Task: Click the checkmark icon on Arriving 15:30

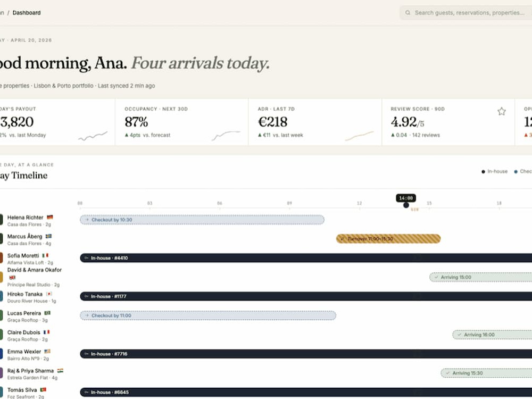Action: click(447, 373)
